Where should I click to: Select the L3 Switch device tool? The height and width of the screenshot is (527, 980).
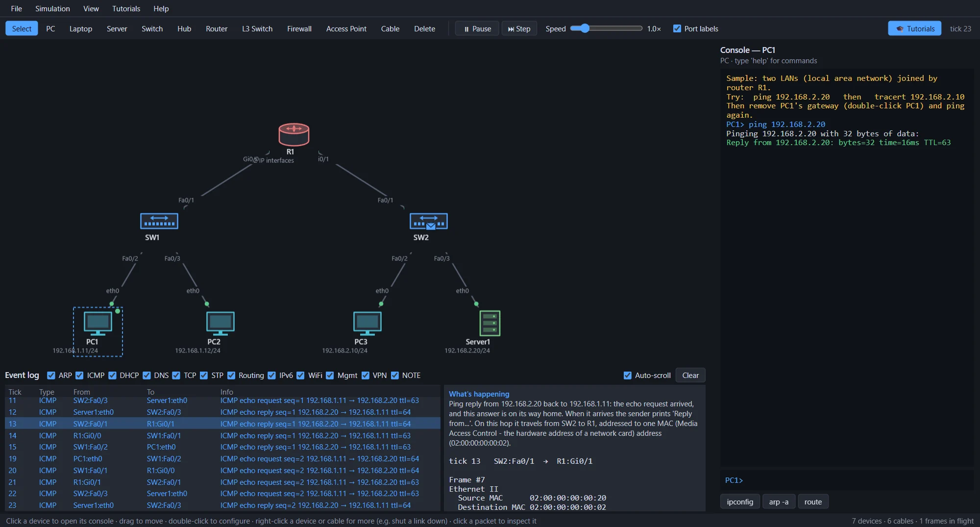pyautogui.click(x=257, y=28)
